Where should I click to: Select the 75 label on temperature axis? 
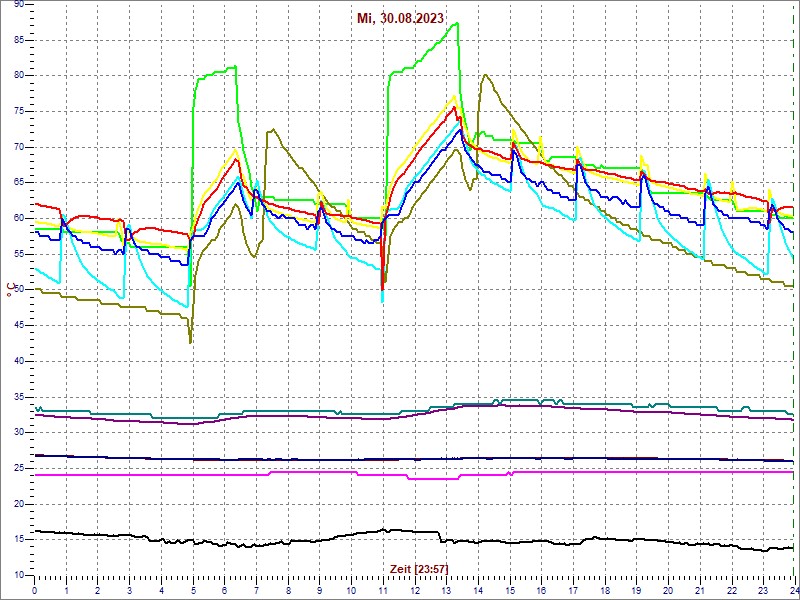point(18,111)
